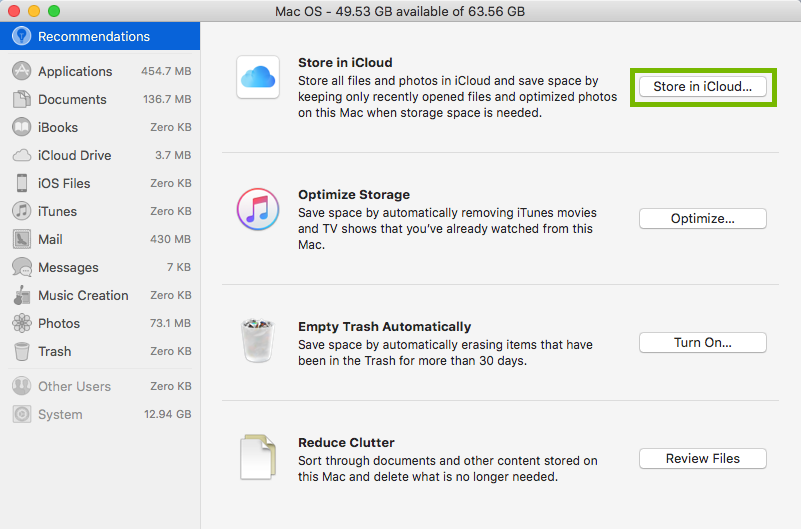Click the Messages speech bubble icon
Screen dimensions: 801x529
[x=21, y=267]
